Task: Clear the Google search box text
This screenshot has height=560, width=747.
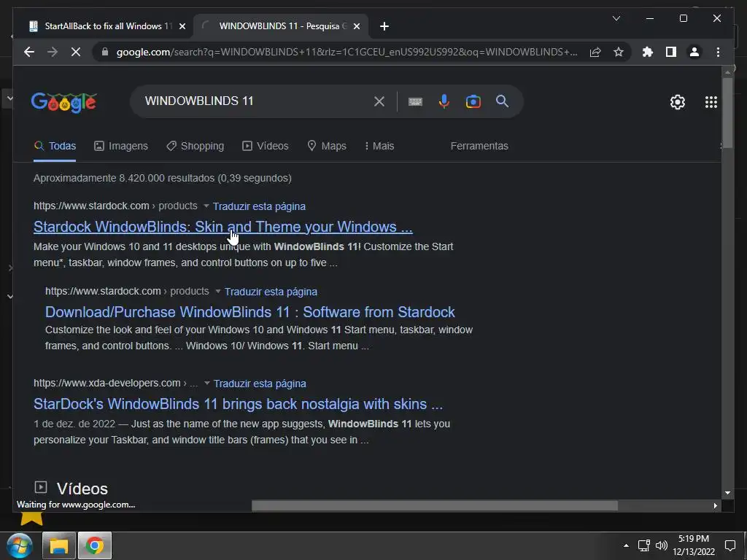Action: click(x=379, y=101)
